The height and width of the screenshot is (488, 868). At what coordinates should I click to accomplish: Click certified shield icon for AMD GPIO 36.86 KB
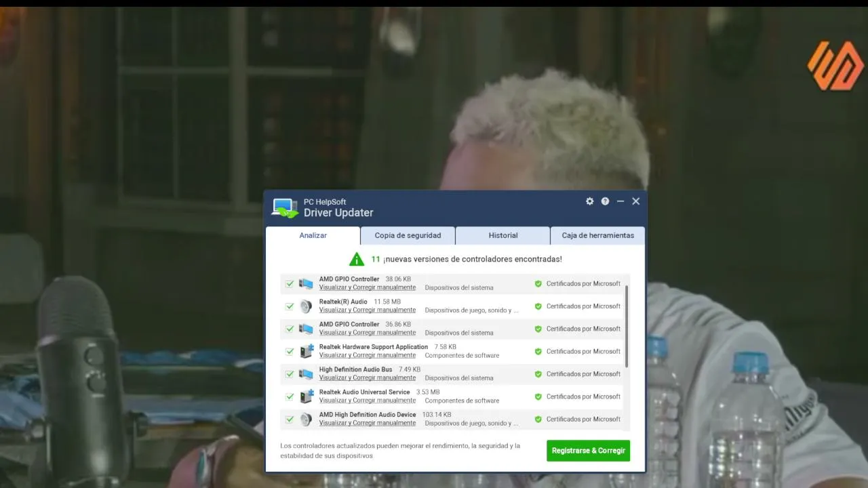point(538,329)
